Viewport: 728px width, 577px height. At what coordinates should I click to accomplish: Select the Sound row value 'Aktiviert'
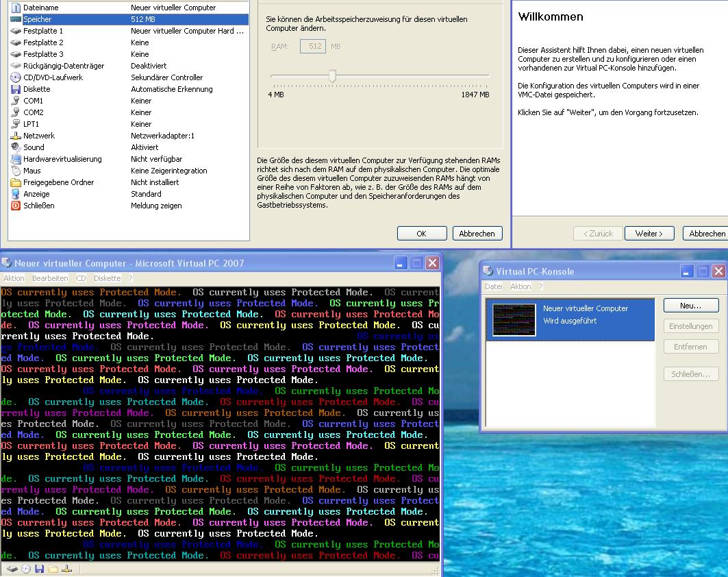pyautogui.click(x=145, y=147)
